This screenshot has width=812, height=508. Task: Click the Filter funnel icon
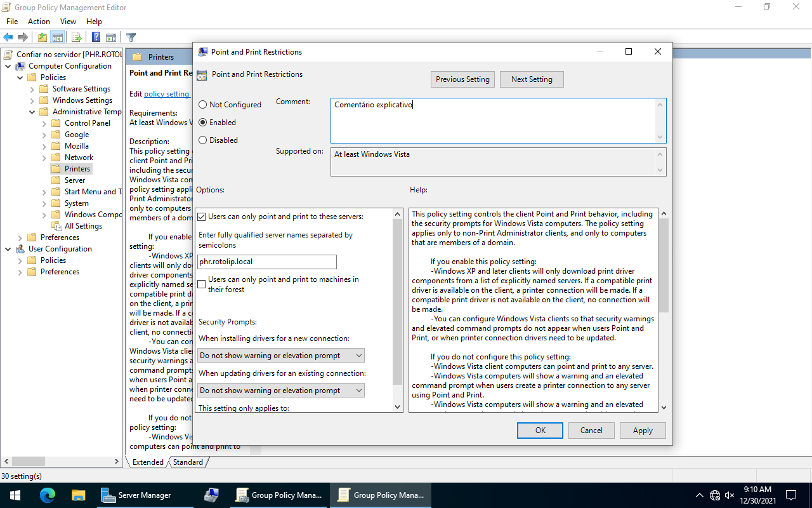131,37
